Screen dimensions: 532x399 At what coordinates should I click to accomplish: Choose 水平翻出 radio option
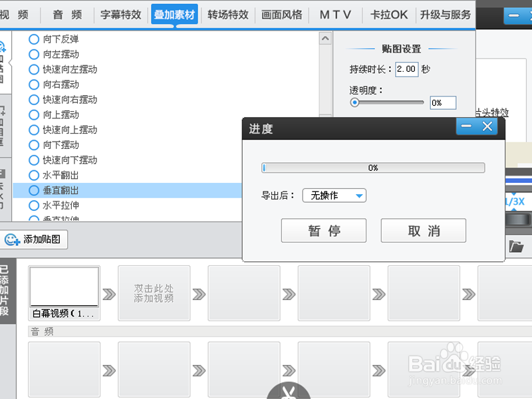(34, 176)
